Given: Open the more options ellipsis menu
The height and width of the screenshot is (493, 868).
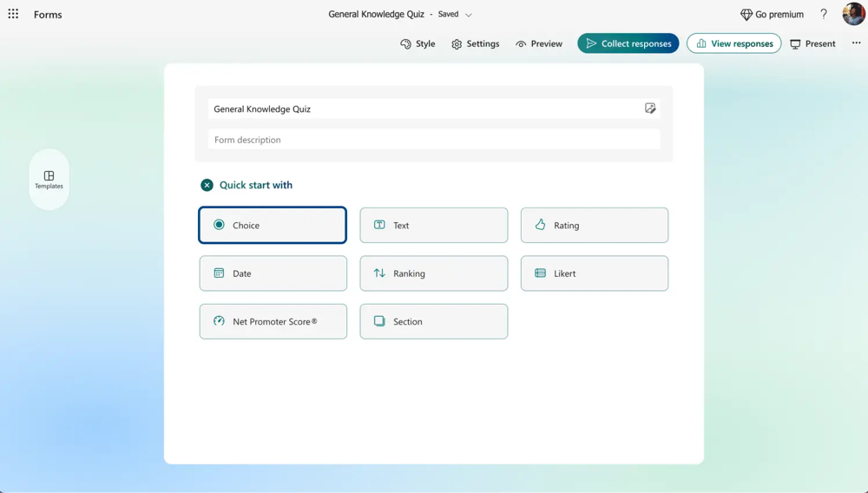Looking at the screenshot, I should [x=856, y=43].
